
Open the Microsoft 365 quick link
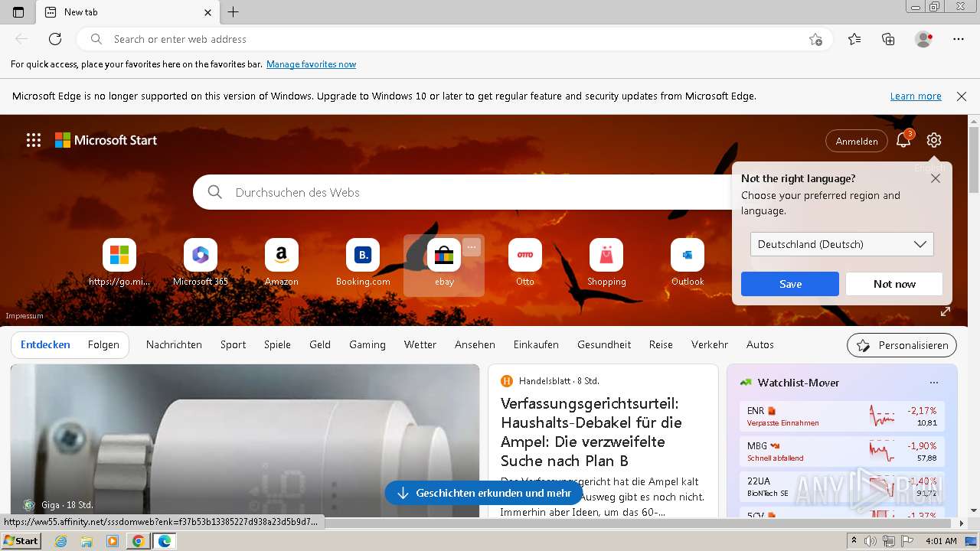click(x=201, y=263)
